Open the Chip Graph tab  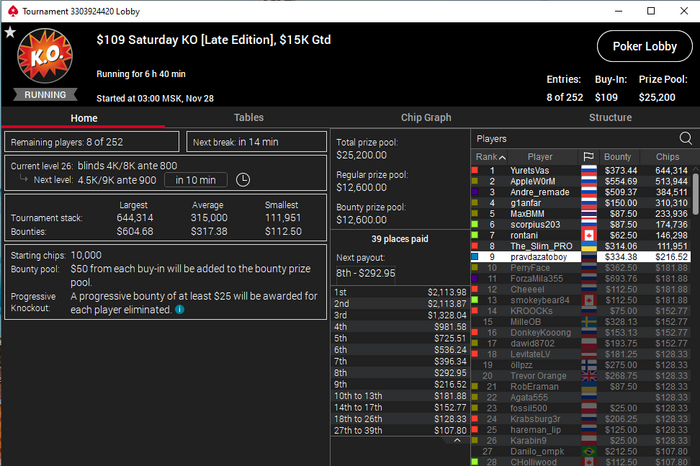[x=426, y=117]
